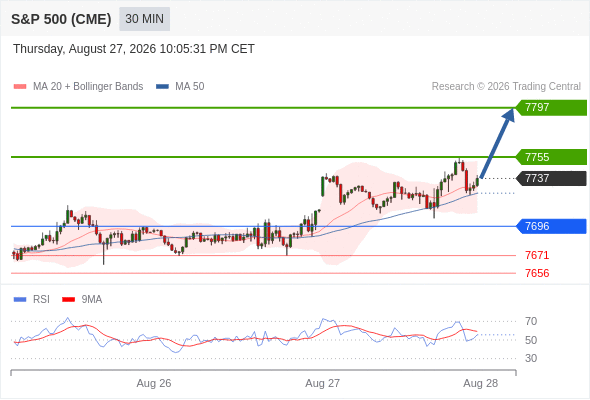Toggle MA 20 + Bollinger Bands legend label
Viewport: 590px width, 400px height.
point(88,87)
